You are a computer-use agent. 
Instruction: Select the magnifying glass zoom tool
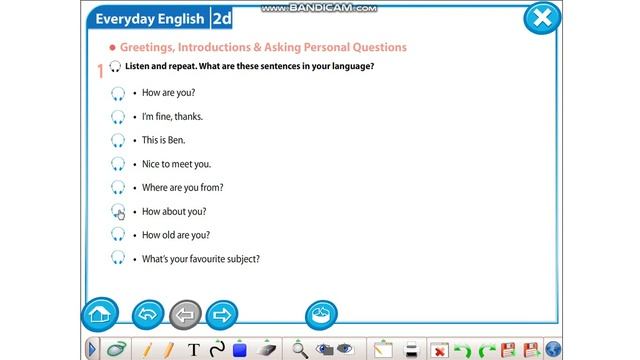[300, 350]
